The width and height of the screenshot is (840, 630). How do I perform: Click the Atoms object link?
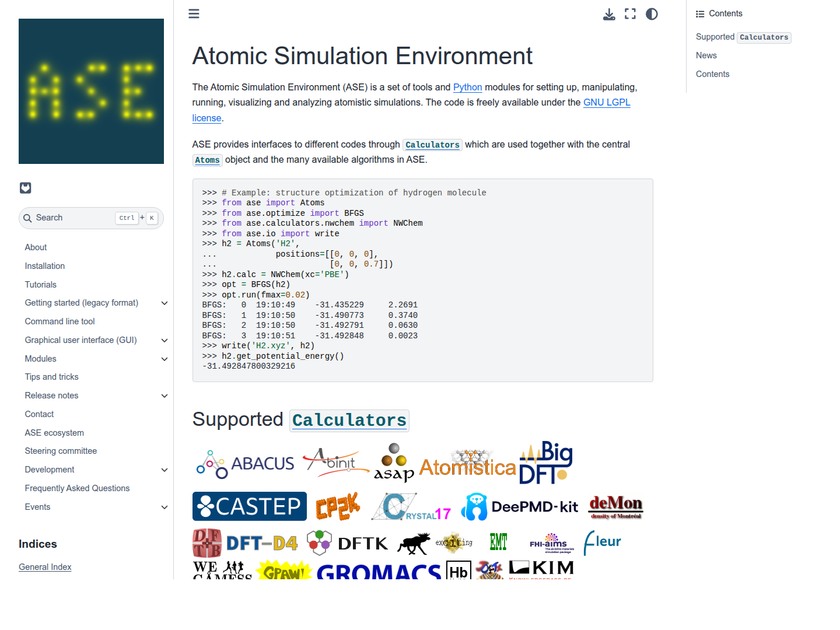click(208, 160)
